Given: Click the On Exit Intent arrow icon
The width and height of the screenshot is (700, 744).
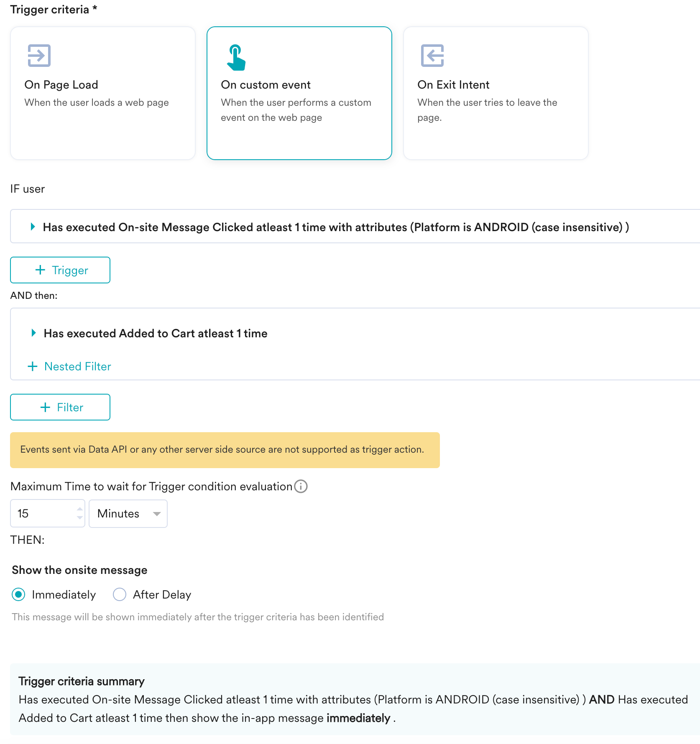Looking at the screenshot, I should point(432,56).
